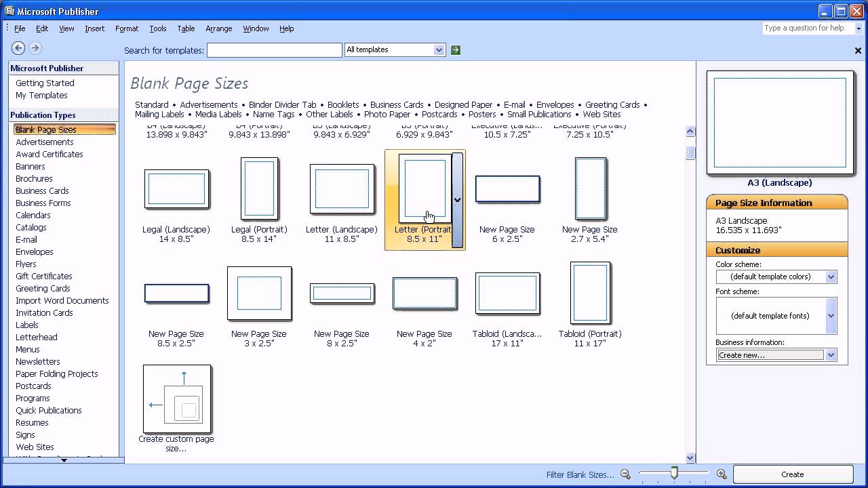Select Quick Publications publication type
The image size is (868, 488).
coord(49,410)
